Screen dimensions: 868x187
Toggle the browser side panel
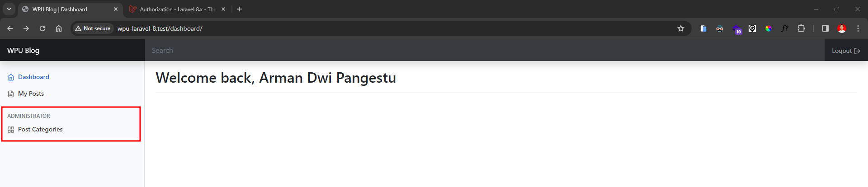[825, 28]
